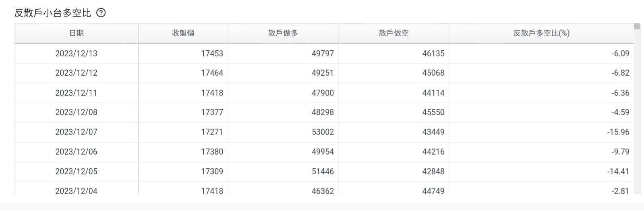Screen dimensions: 644x211
Task: Click the 53002 retail long value
Action: (x=323, y=132)
